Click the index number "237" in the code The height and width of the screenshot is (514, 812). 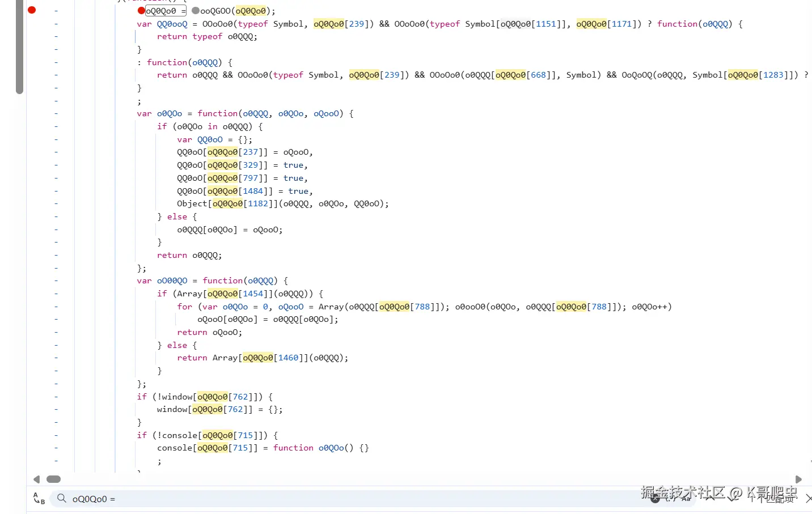pyautogui.click(x=250, y=152)
